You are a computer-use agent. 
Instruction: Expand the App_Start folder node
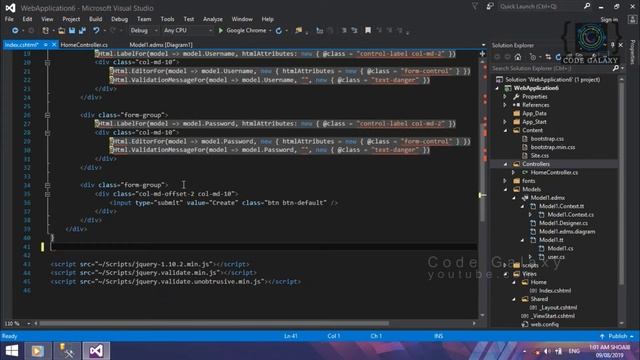pyautogui.click(x=505, y=122)
